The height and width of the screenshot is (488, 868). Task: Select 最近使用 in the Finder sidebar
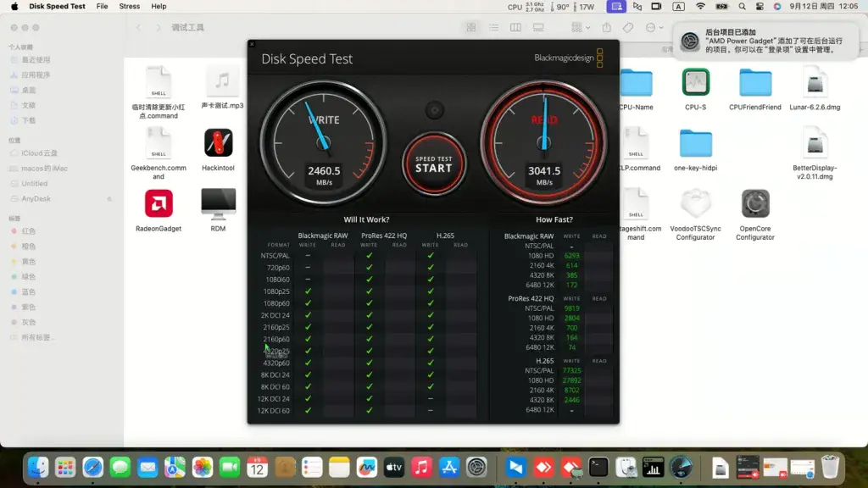[36, 60]
